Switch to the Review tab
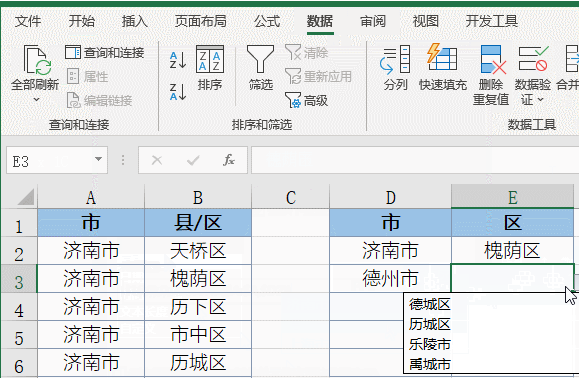 pos(373,21)
